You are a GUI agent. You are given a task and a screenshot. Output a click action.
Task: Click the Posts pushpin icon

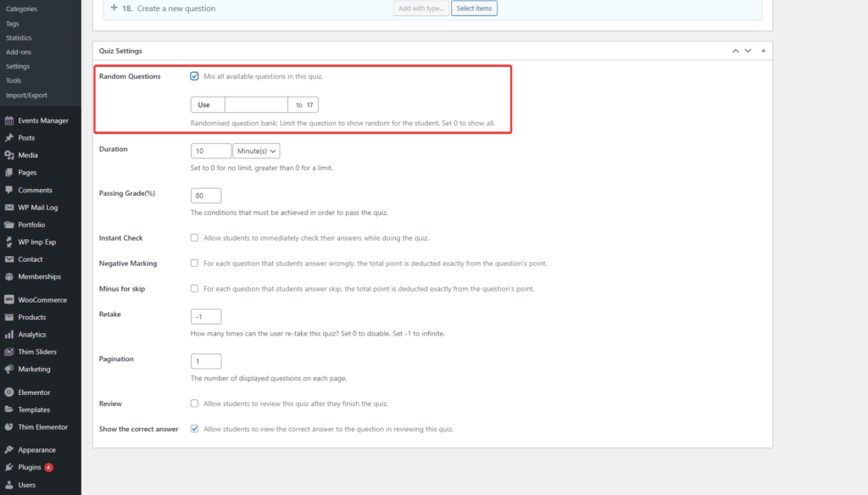[9, 138]
